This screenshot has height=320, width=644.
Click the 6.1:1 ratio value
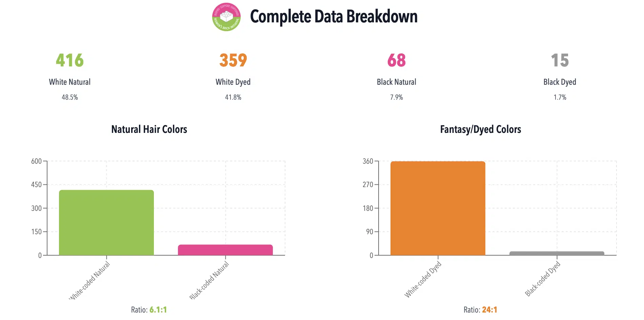158,310
